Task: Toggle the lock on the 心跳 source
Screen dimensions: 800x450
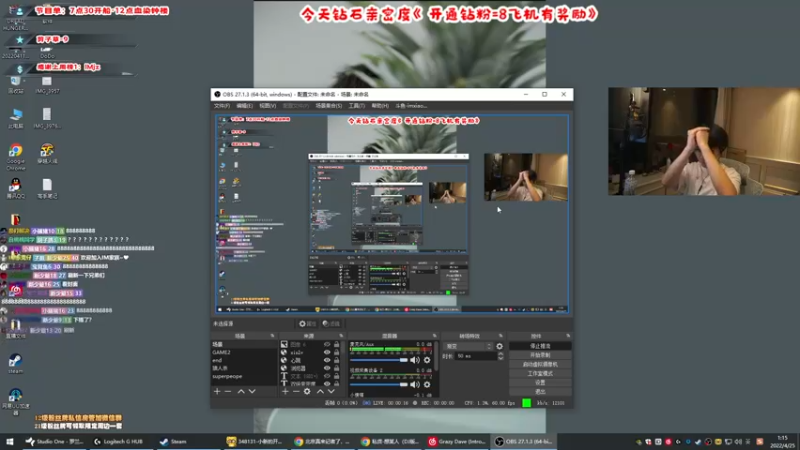Action: coord(336,360)
